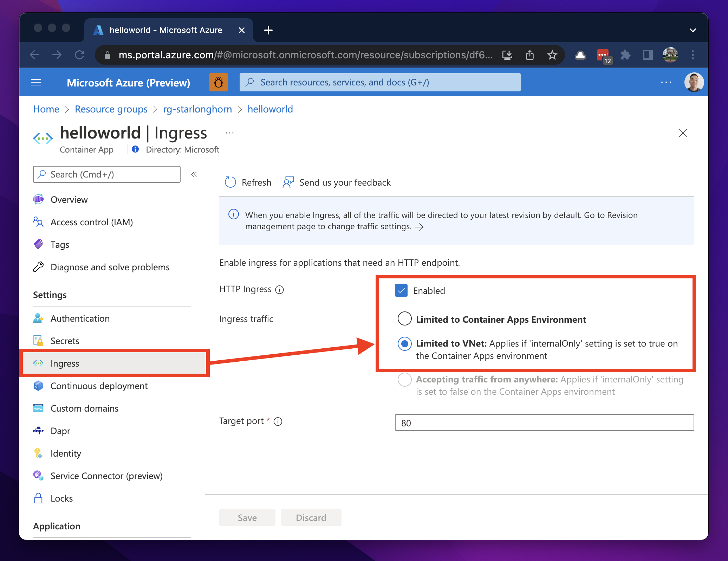The width and height of the screenshot is (728, 561).
Task: Open browser extensions puzzle icon
Action: coord(625,55)
